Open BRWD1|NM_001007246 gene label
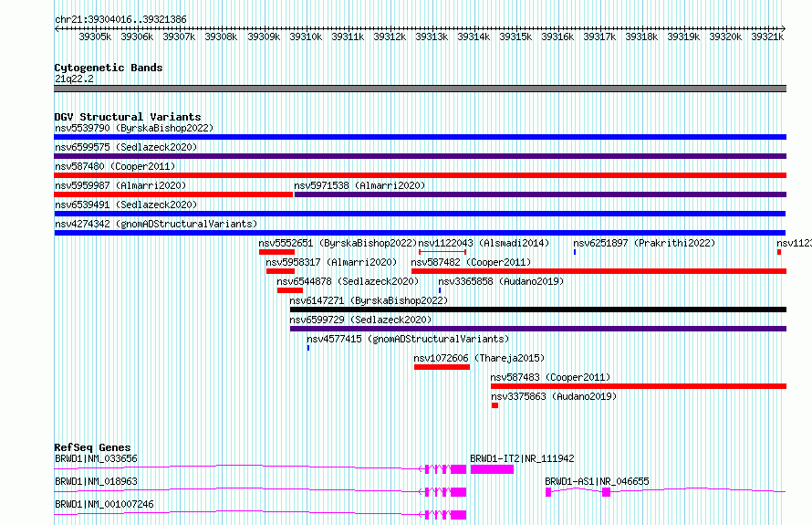This screenshot has width=812, height=525. [x=105, y=504]
